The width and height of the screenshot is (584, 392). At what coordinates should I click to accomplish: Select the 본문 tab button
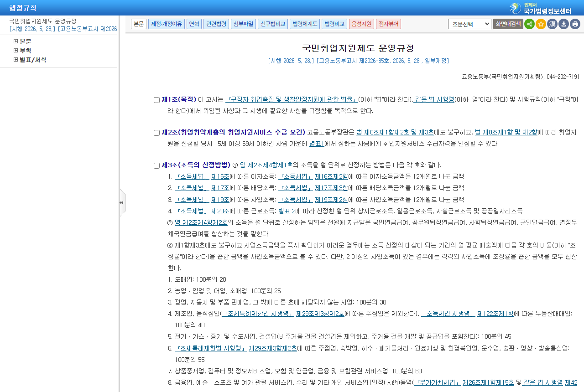point(139,24)
